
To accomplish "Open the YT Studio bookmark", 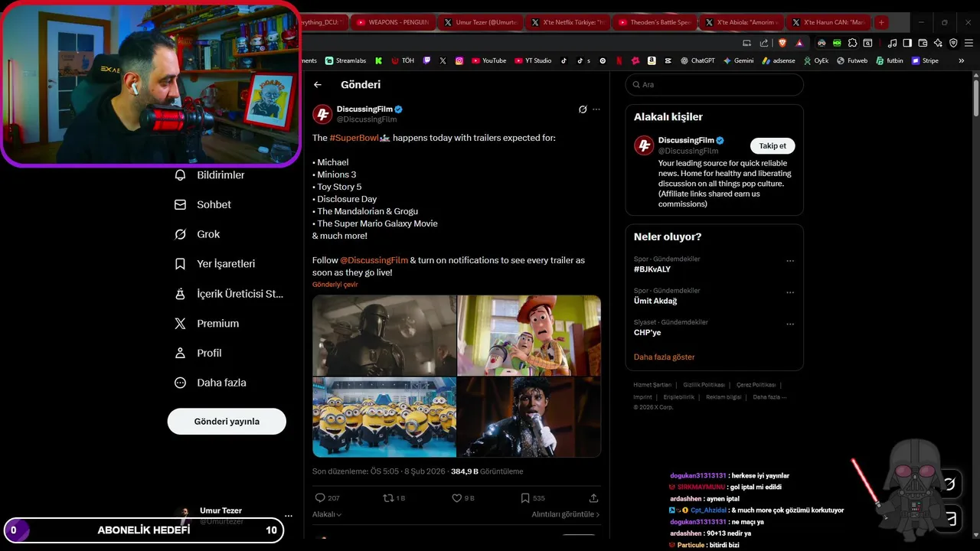I will 533,60.
